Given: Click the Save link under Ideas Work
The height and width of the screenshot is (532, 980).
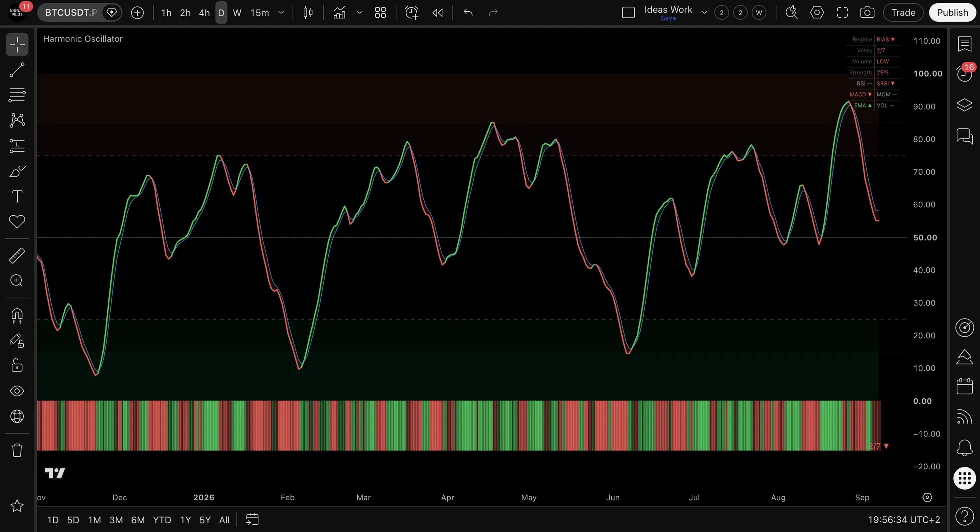Looking at the screenshot, I should pos(668,18).
